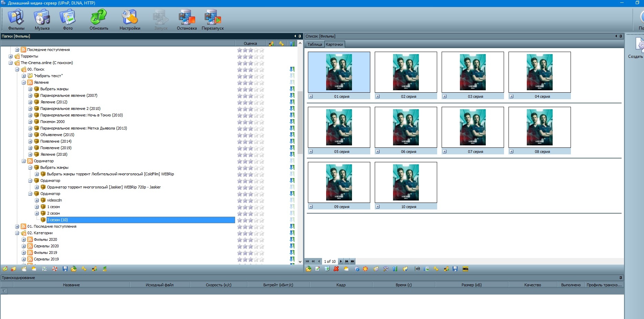The height and width of the screenshot is (319, 644).
Task: Restart the server with Перезапуск
Action: (x=213, y=20)
